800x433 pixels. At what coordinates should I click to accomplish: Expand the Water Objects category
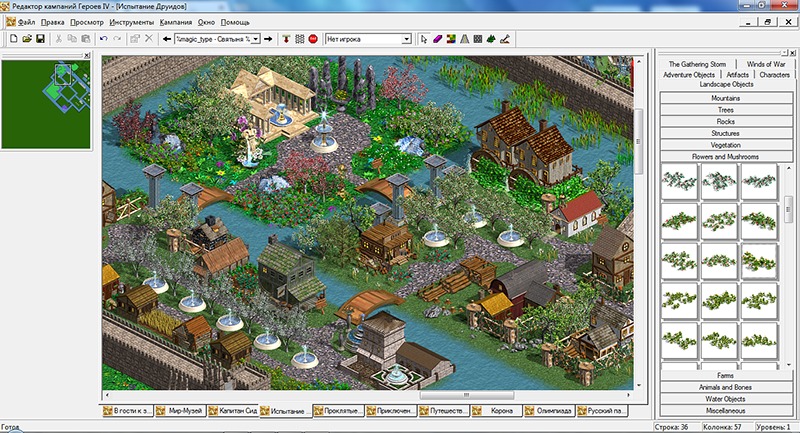click(x=726, y=399)
